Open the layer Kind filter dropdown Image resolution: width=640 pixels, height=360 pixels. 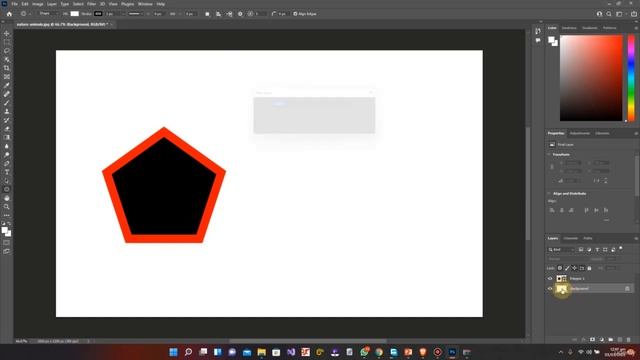561,249
